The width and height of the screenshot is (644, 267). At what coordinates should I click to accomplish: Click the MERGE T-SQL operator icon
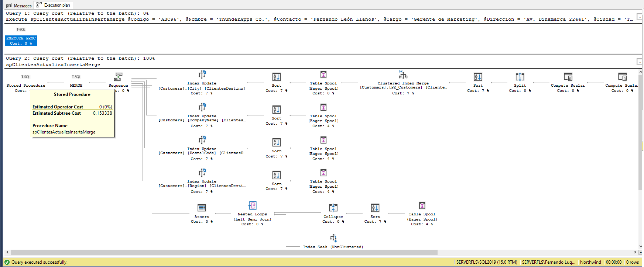pyautogui.click(x=76, y=77)
